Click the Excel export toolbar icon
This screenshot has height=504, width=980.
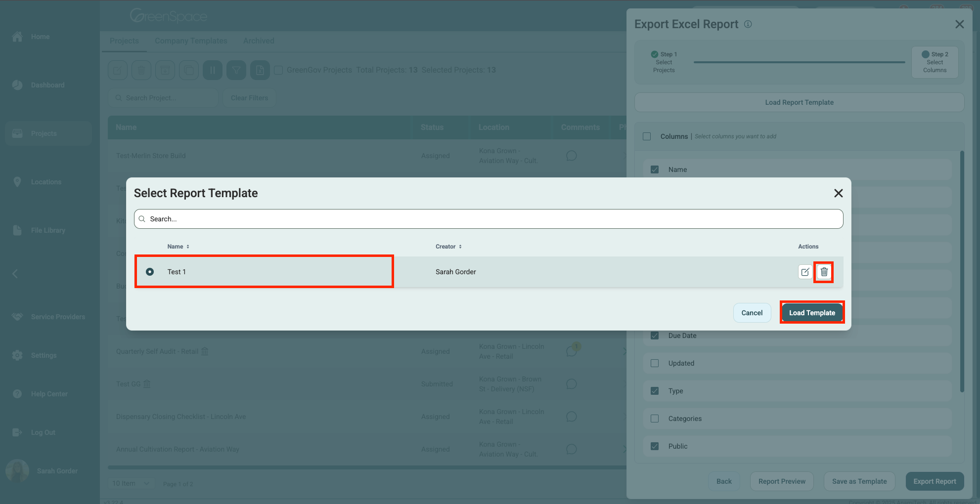pyautogui.click(x=260, y=70)
